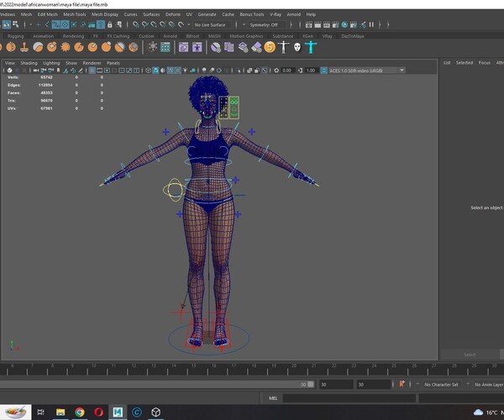Toggle isolate select in viewport toolbar
This screenshot has width=504, height=420.
[238, 71]
